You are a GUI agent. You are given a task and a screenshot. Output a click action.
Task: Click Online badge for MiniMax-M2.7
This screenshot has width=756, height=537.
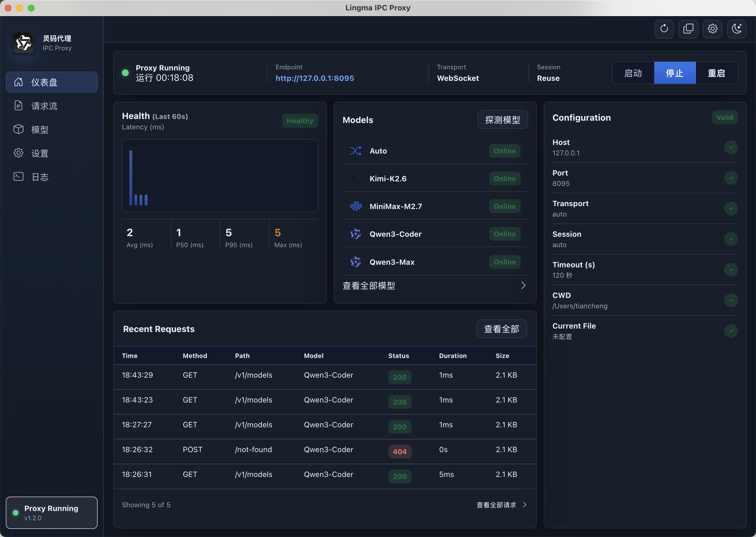pos(505,206)
